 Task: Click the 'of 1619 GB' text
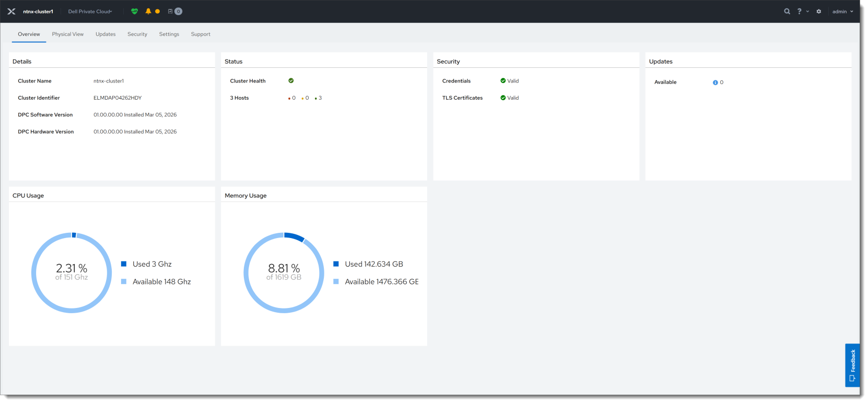point(284,277)
